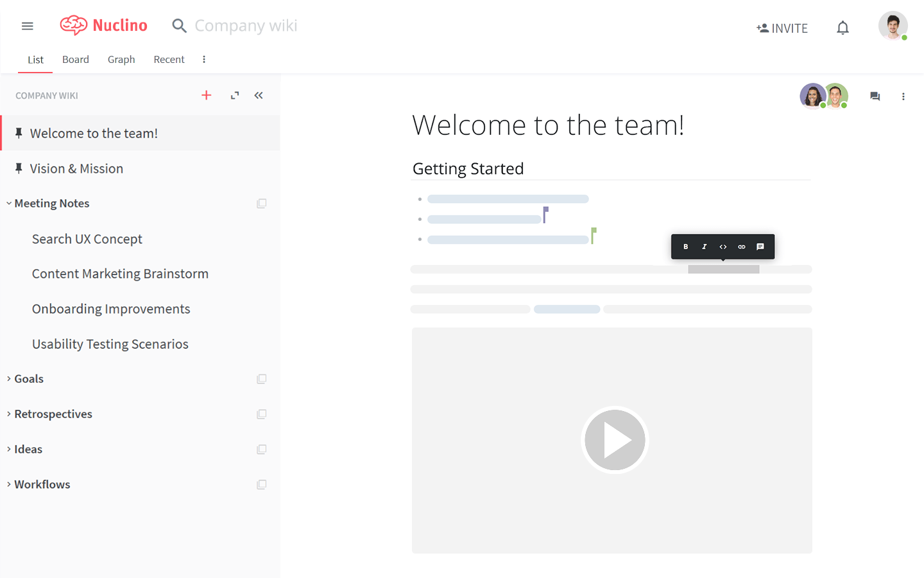
Task: Collapse the sidebar using the double-chevron icon
Action: (x=259, y=94)
